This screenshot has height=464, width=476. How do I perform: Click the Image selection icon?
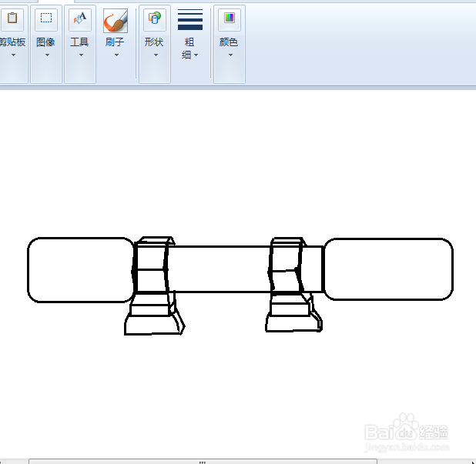(46, 19)
